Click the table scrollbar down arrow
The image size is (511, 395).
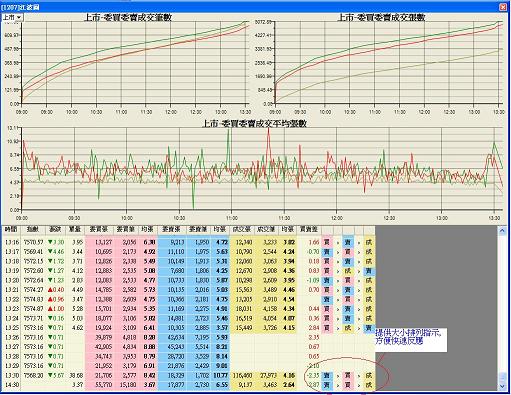[x=503, y=386]
